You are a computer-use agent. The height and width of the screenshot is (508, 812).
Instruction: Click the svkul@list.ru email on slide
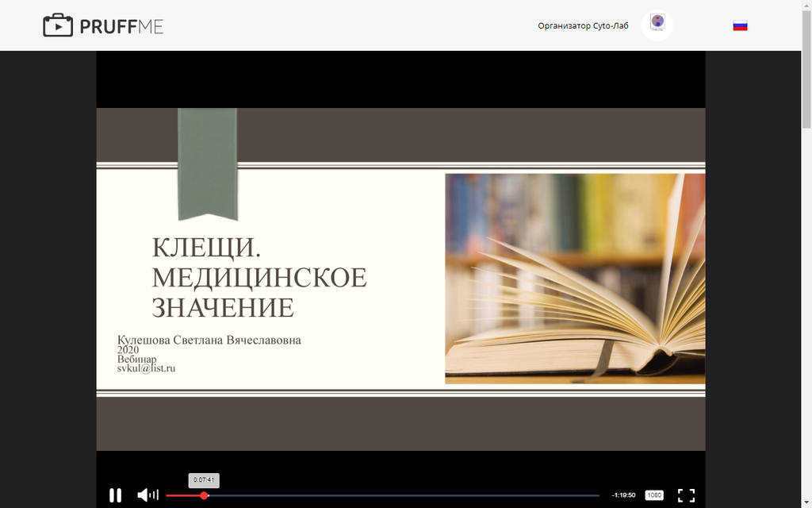click(x=146, y=368)
